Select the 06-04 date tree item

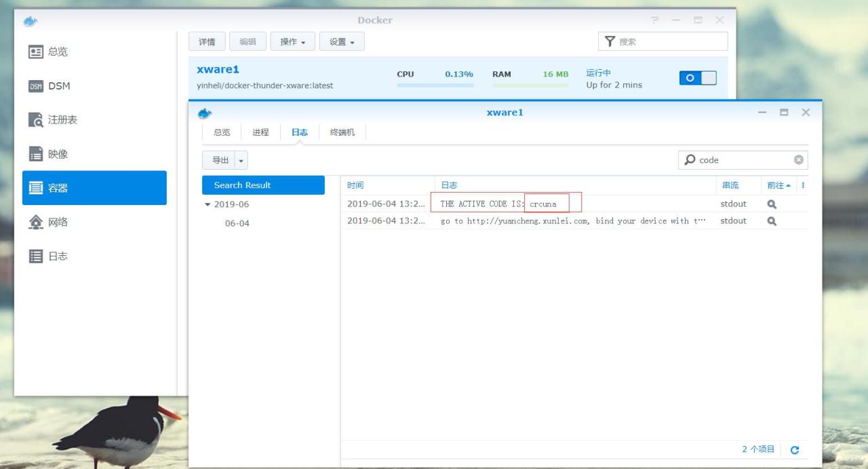coord(237,223)
